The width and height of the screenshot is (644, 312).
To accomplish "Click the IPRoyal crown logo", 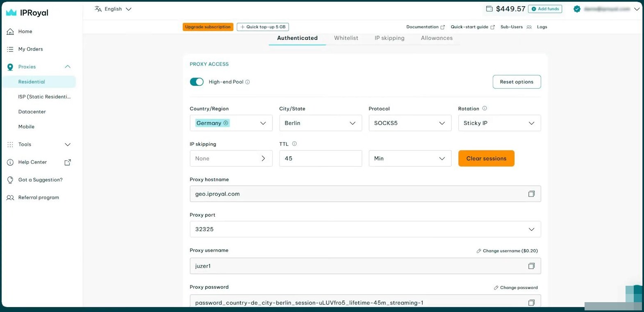I will pyautogui.click(x=11, y=13).
